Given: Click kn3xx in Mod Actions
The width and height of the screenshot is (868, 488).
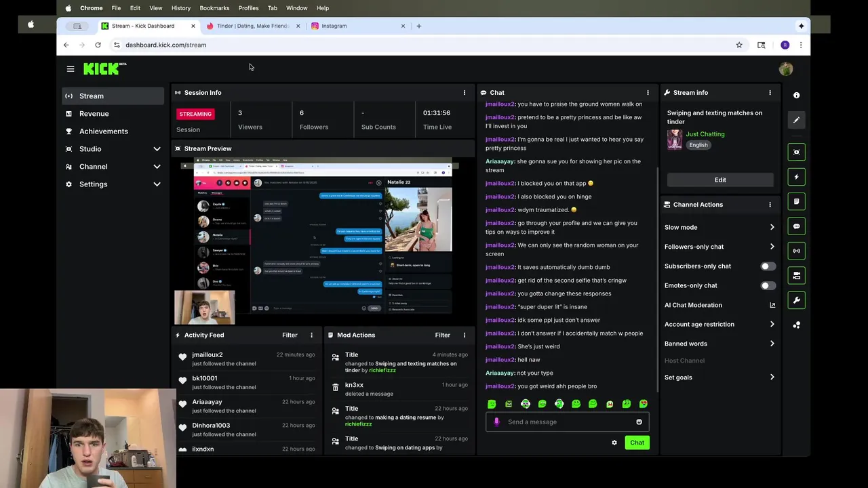Looking at the screenshot, I should tap(354, 385).
